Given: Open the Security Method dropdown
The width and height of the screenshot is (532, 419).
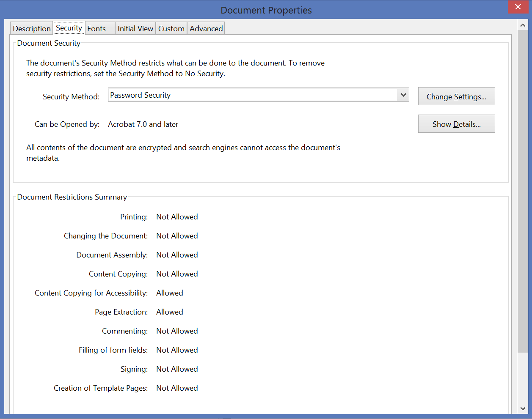Looking at the screenshot, I should [x=258, y=95].
